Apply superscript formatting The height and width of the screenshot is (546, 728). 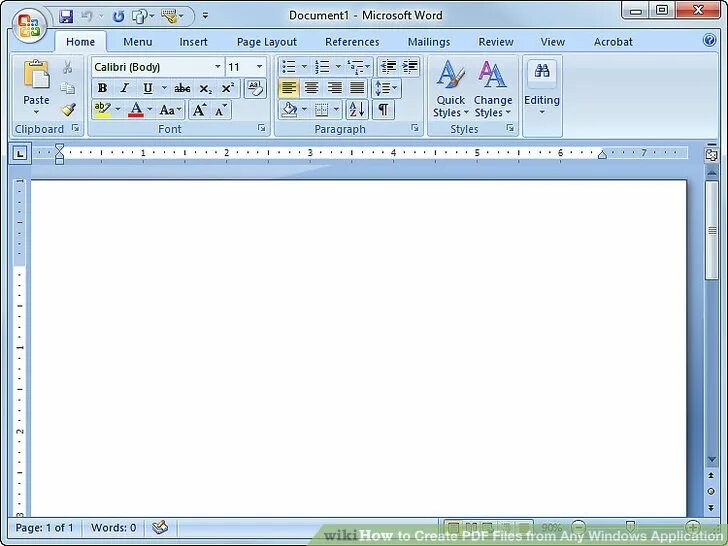[228, 88]
